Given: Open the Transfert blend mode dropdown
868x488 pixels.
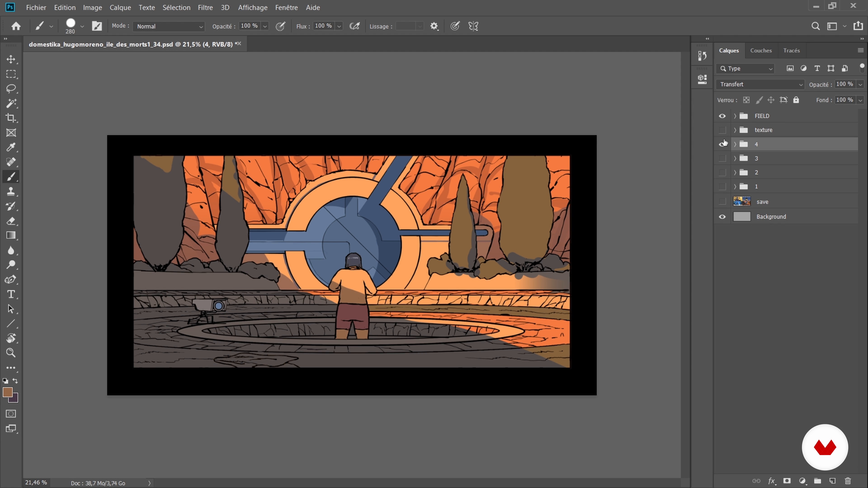Looking at the screenshot, I should pos(760,84).
